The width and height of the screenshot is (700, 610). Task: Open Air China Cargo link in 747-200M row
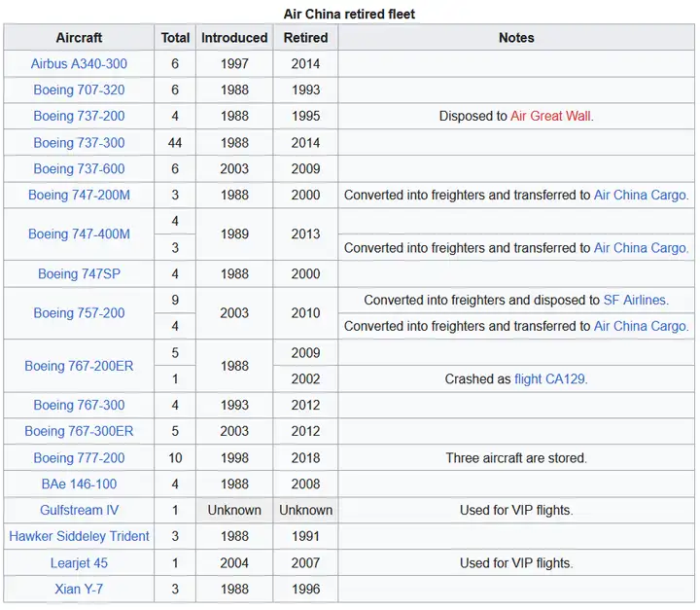(640, 196)
